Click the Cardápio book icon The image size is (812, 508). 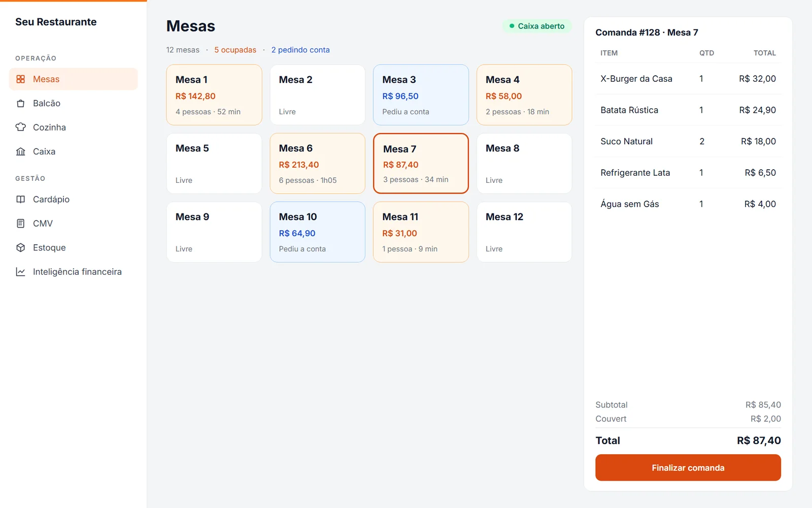tap(20, 199)
